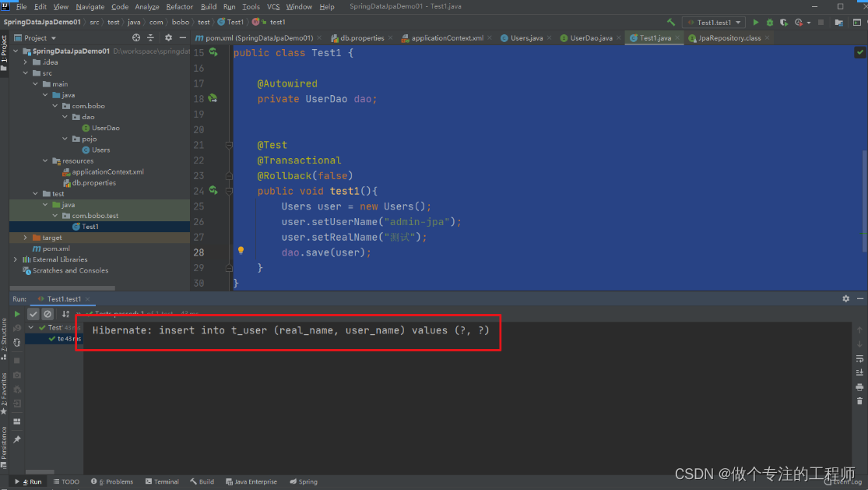Viewport: 868px width, 490px height.
Task: Collapse all nodes in Project panel
Action: coord(151,37)
